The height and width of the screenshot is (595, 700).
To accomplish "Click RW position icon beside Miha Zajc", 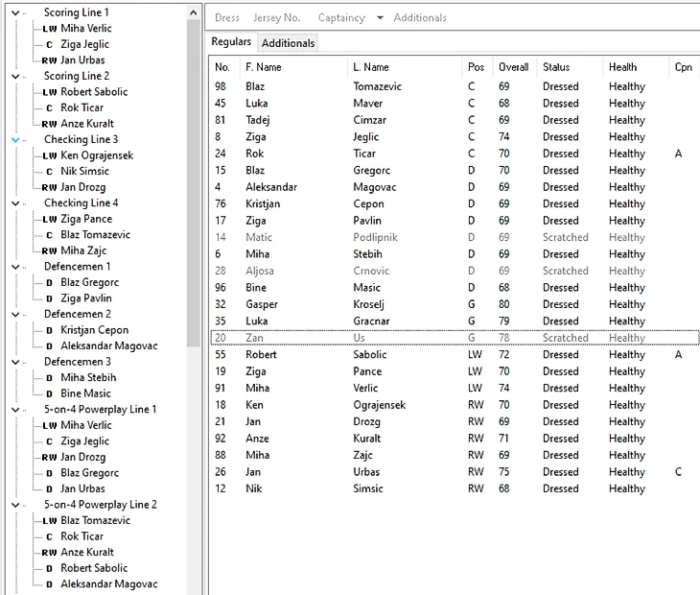I will pyautogui.click(x=50, y=250).
